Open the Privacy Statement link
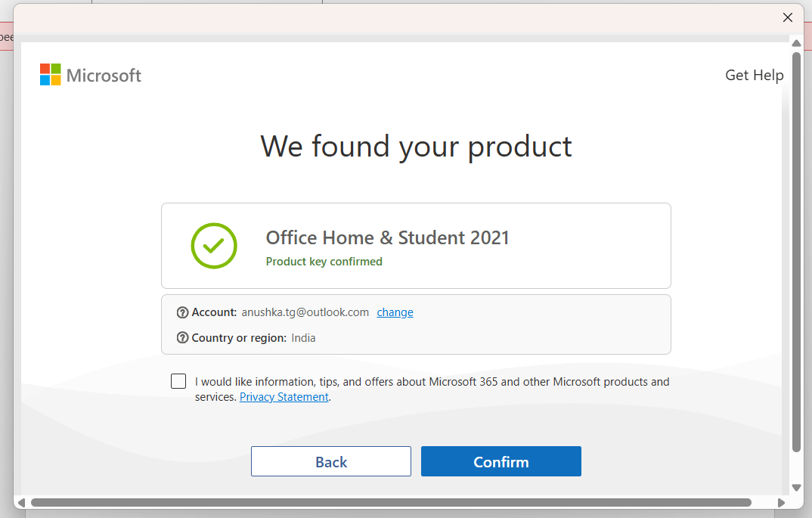Viewport: 812px width, 518px height. (284, 397)
